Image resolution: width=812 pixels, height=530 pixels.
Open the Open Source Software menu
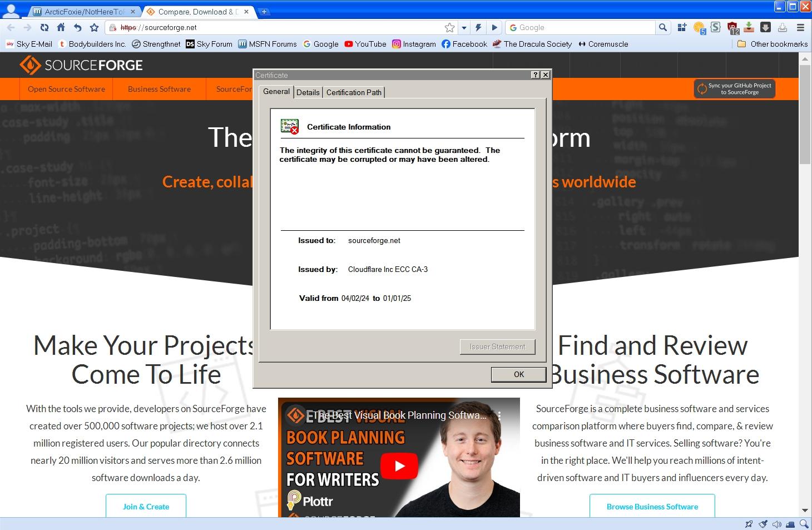pos(66,89)
